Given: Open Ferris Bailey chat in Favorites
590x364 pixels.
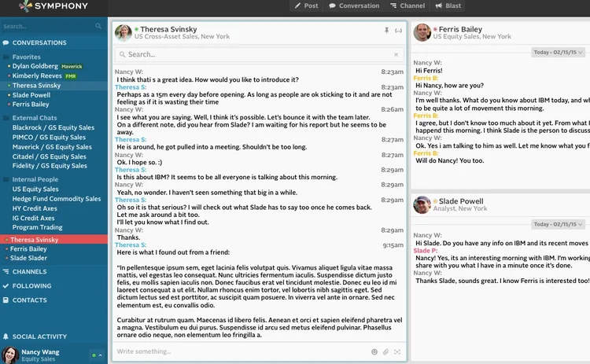Looking at the screenshot, I should coord(31,104).
